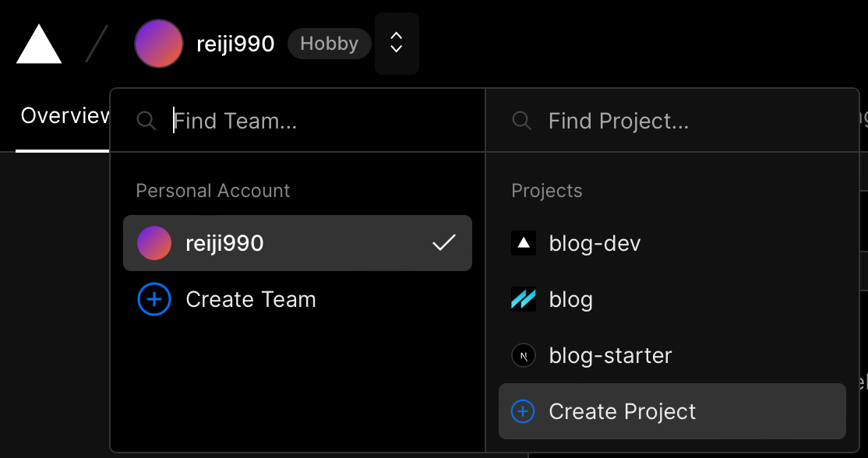The image size is (868, 458).
Task: Switch to the Overview tab
Action: click(65, 115)
